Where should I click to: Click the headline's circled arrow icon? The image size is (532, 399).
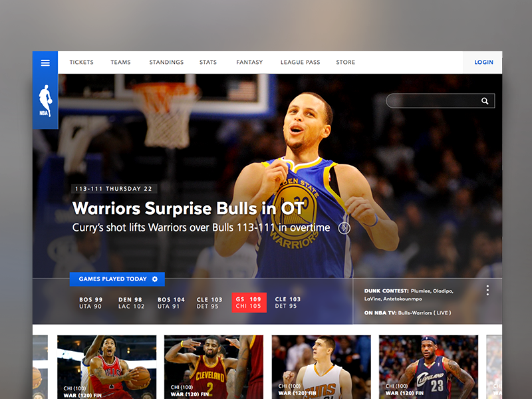pos(344,228)
